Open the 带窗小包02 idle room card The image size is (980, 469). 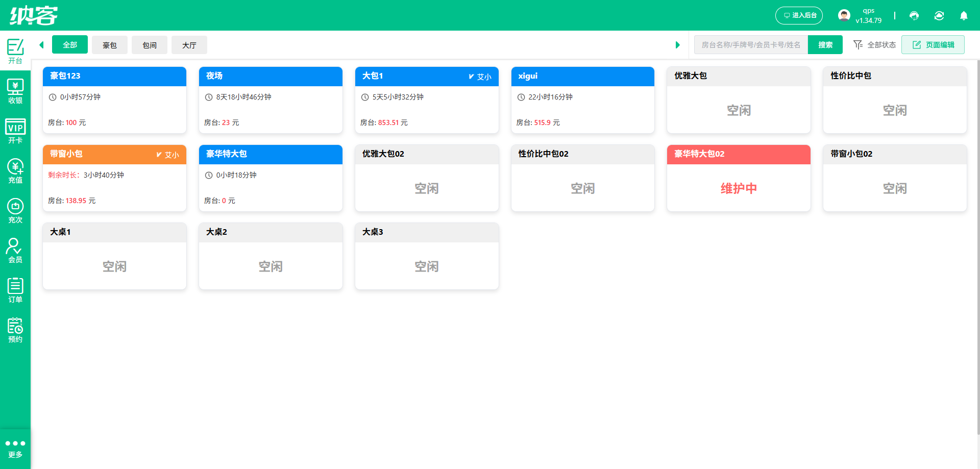[x=895, y=178]
